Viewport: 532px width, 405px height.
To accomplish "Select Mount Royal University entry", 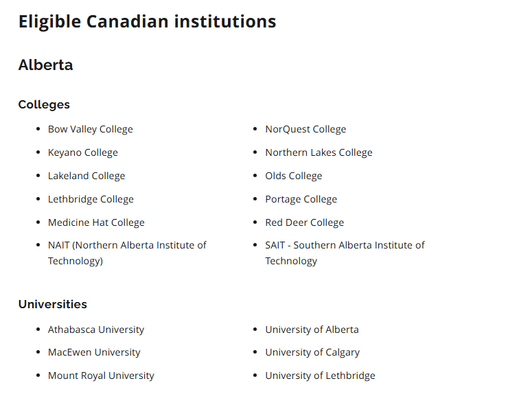I will click(x=101, y=376).
